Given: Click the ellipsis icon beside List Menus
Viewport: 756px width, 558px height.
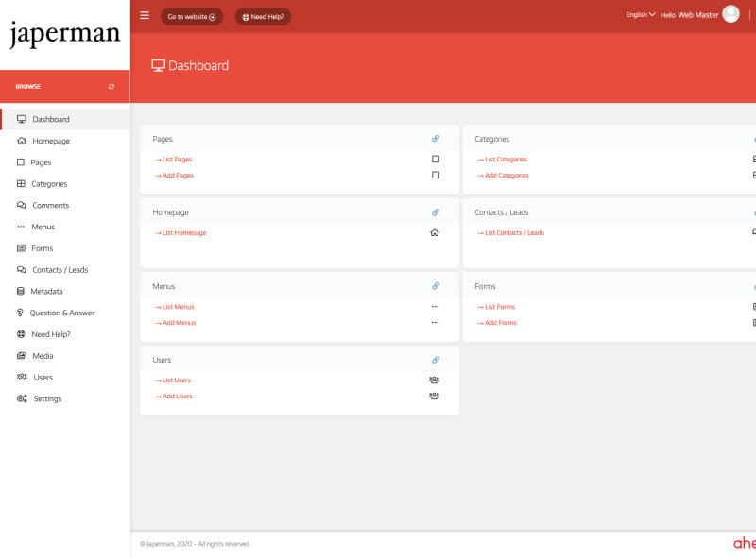Looking at the screenshot, I should [435, 306].
